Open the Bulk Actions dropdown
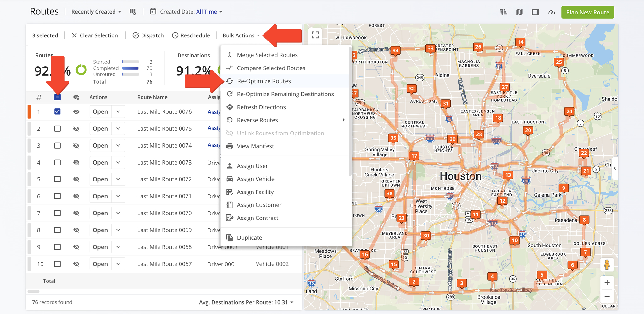Screen dimensions: 644x314 pyautogui.click(x=241, y=35)
